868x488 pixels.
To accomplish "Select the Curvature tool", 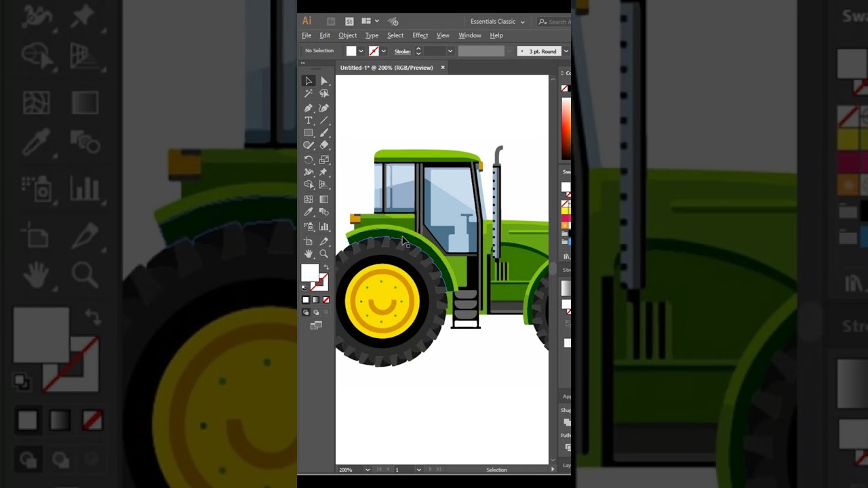I will pyautogui.click(x=324, y=108).
